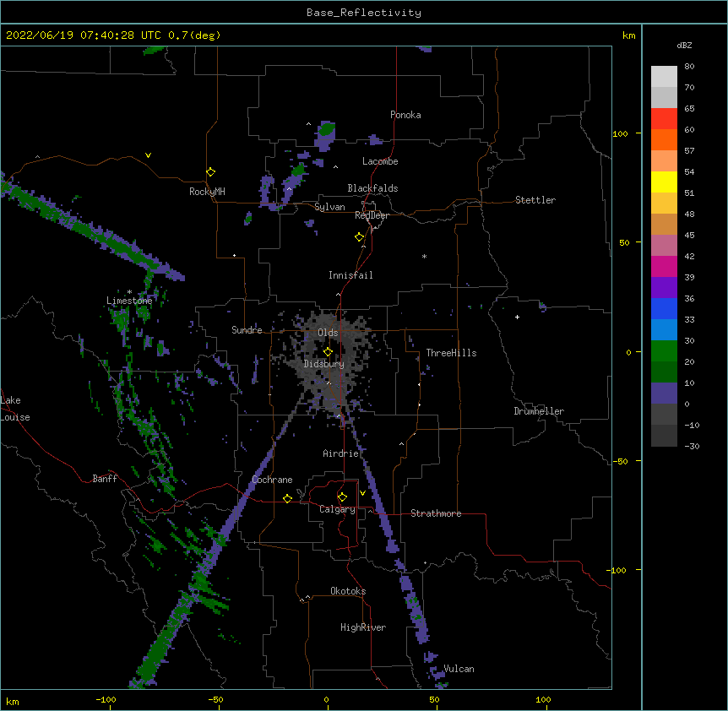
Task: Click the Lake Louise label
Action: point(15,409)
